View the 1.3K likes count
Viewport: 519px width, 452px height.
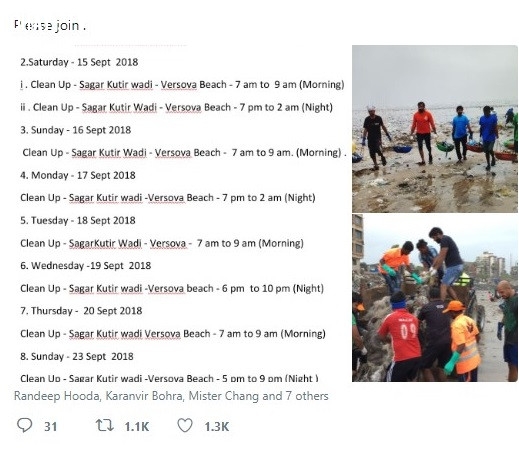pyautogui.click(x=217, y=427)
